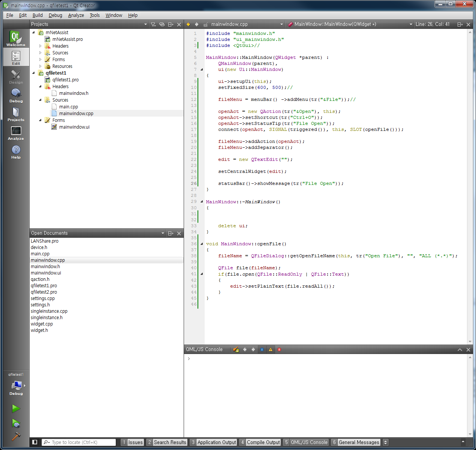476x450 pixels.
Task: Show the Application Output pane
Action: [213, 442]
